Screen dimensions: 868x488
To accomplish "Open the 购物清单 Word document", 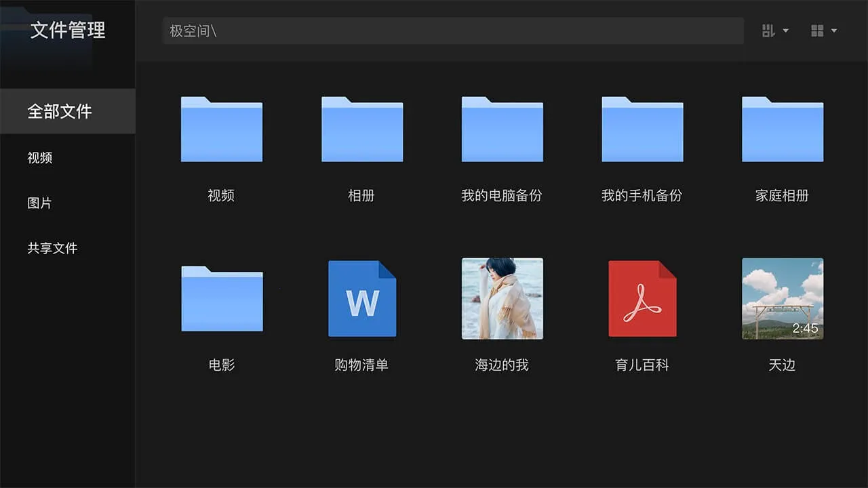I will pyautogui.click(x=361, y=299).
